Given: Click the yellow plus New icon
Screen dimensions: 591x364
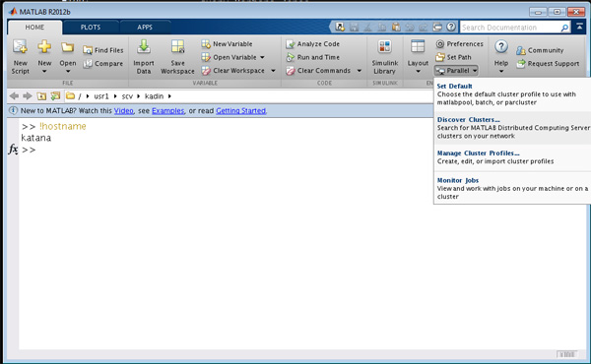Looking at the screenshot, I should [x=44, y=47].
